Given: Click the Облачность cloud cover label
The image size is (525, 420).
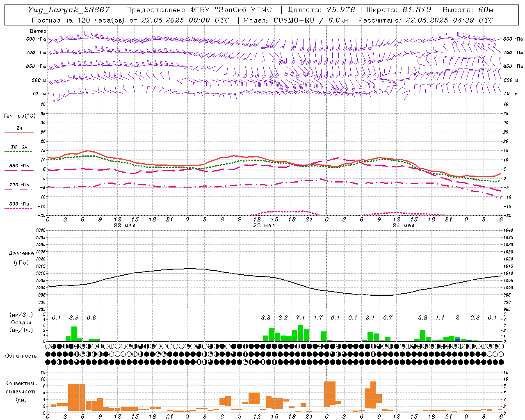Looking at the screenshot, I should (21, 356).
